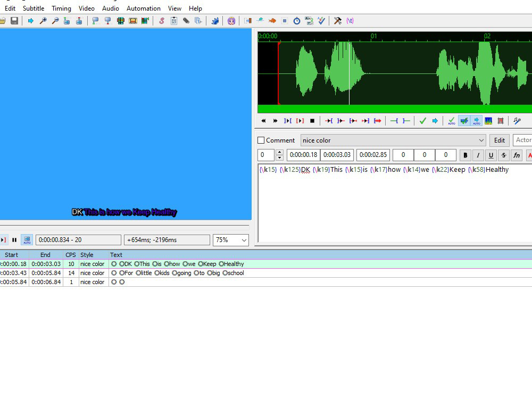Check the Comment checkbox
This screenshot has height=399, width=532.
(261, 140)
